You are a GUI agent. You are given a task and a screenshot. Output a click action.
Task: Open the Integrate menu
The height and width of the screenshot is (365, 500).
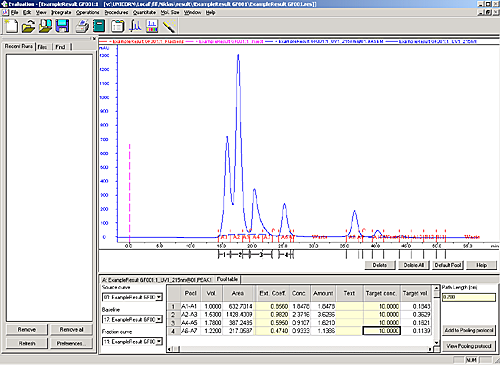pyautogui.click(x=61, y=12)
